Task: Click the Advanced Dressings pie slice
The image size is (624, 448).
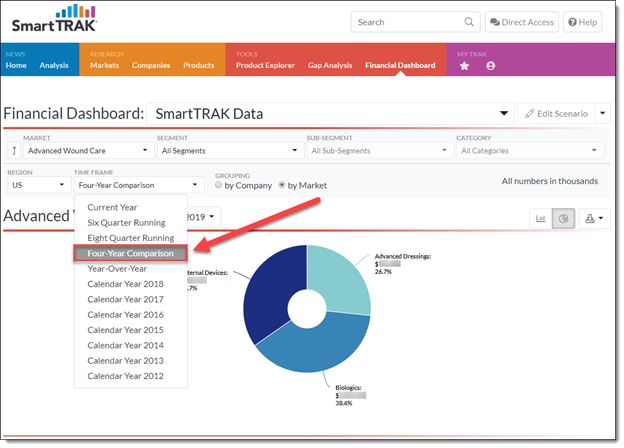Action: [x=342, y=280]
